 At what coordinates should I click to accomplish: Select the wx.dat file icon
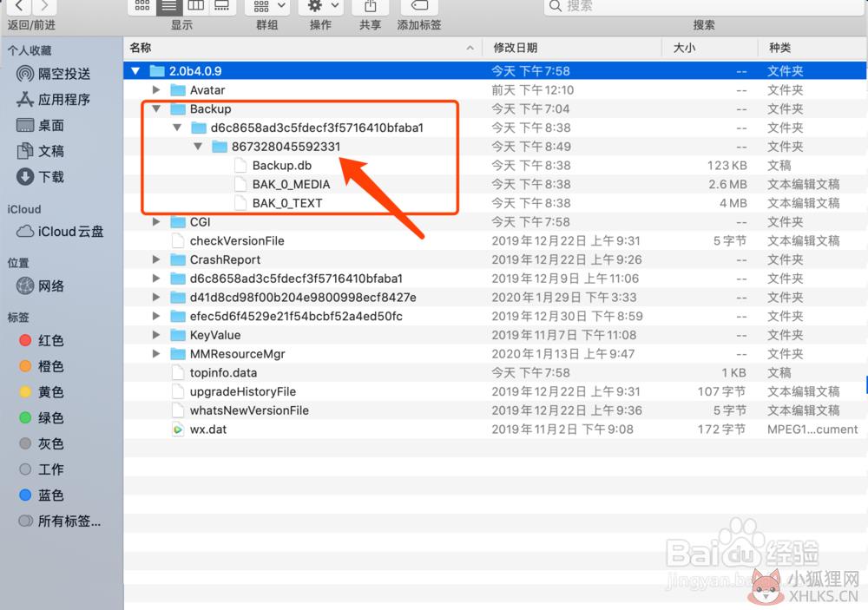click(x=178, y=429)
